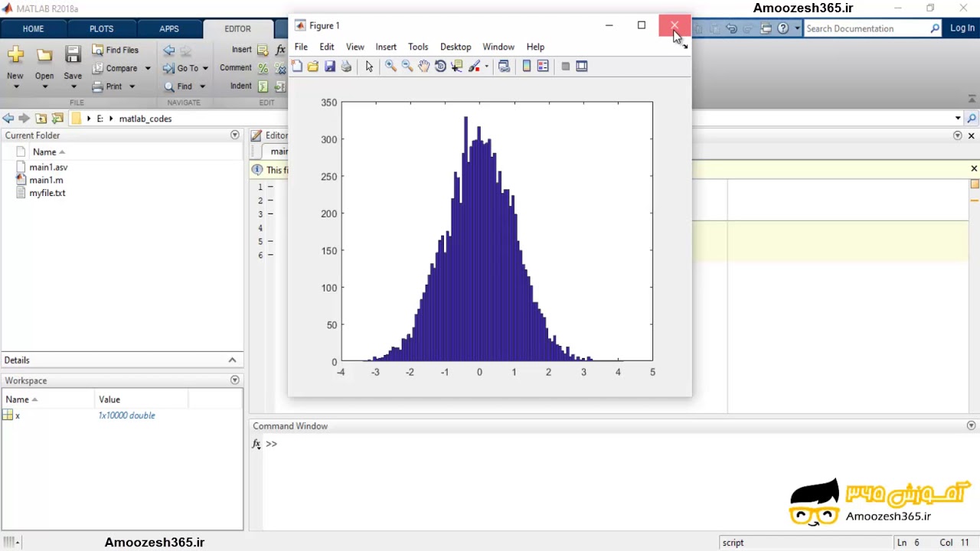The image size is (980, 551).
Task: Enable the Rotate 3D tool
Action: (440, 67)
